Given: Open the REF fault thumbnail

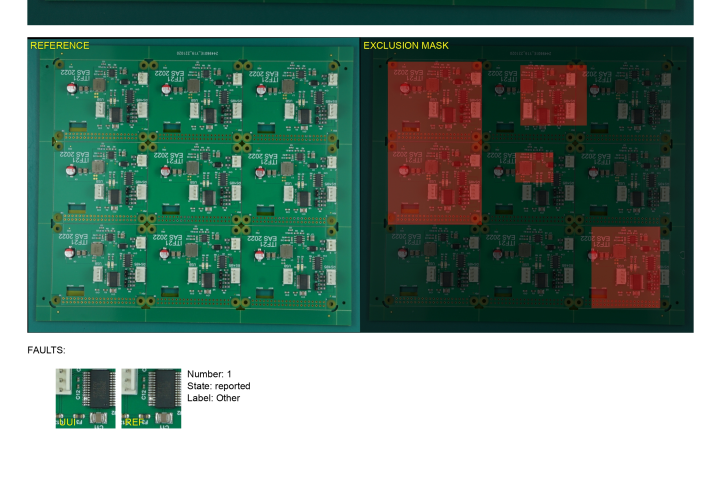Looking at the screenshot, I should tap(151, 398).
